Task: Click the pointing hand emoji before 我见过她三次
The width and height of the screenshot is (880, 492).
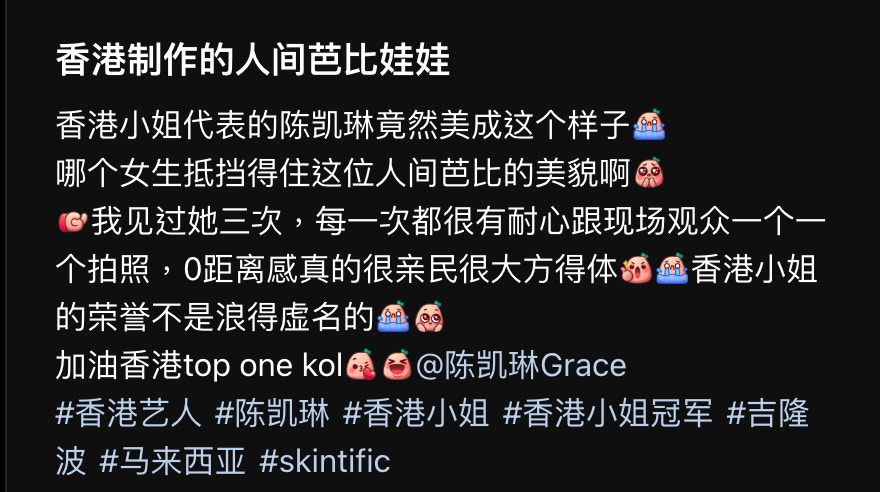Action: [72, 221]
